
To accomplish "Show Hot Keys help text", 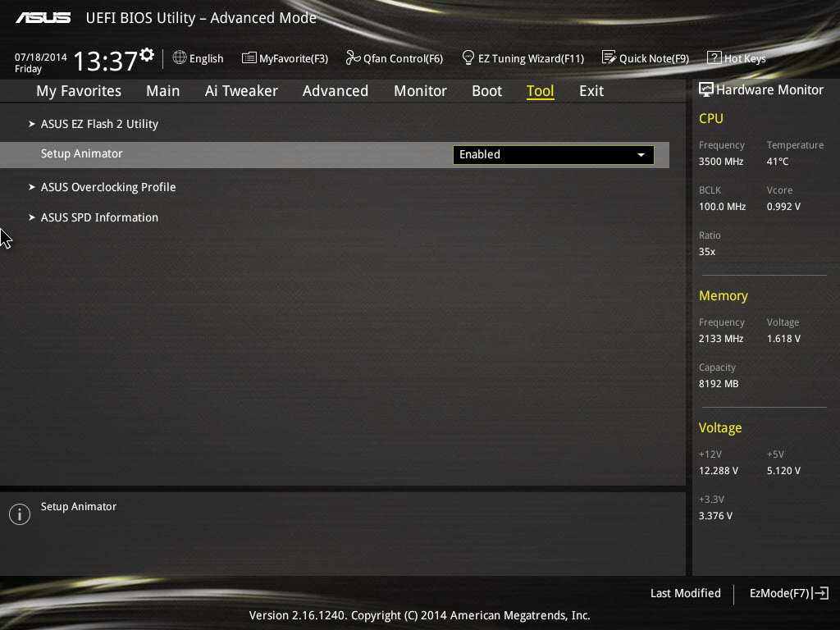I will tap(745, 58).
